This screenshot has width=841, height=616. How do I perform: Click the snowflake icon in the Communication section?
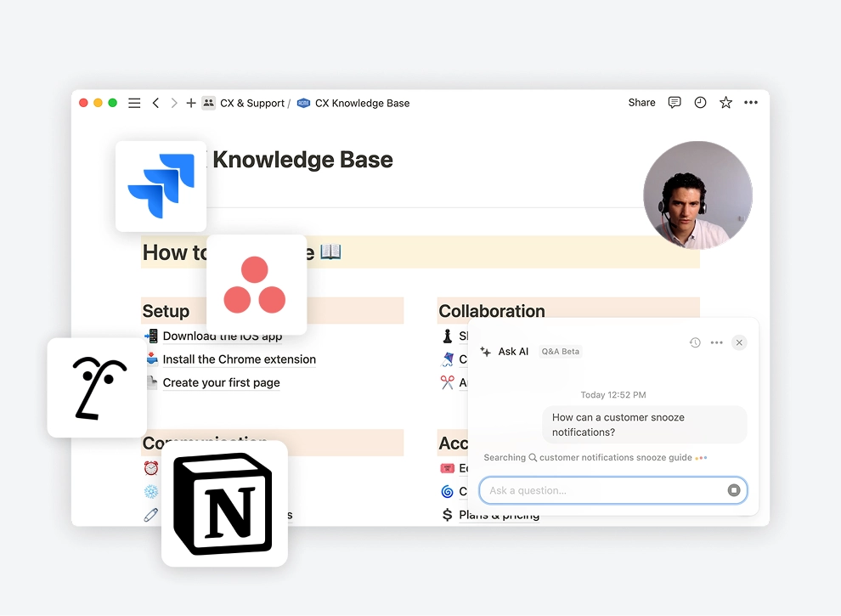[x=151, y=491]
